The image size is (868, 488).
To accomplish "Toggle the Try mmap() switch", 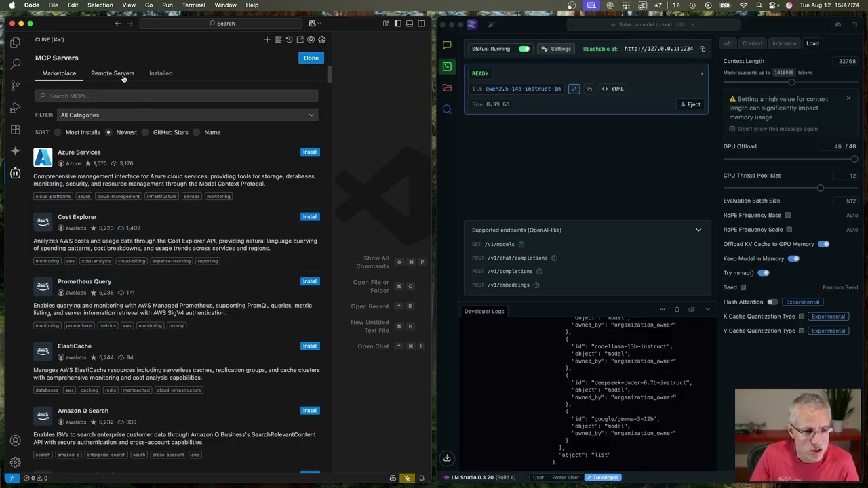I will [x=764, y=273].
